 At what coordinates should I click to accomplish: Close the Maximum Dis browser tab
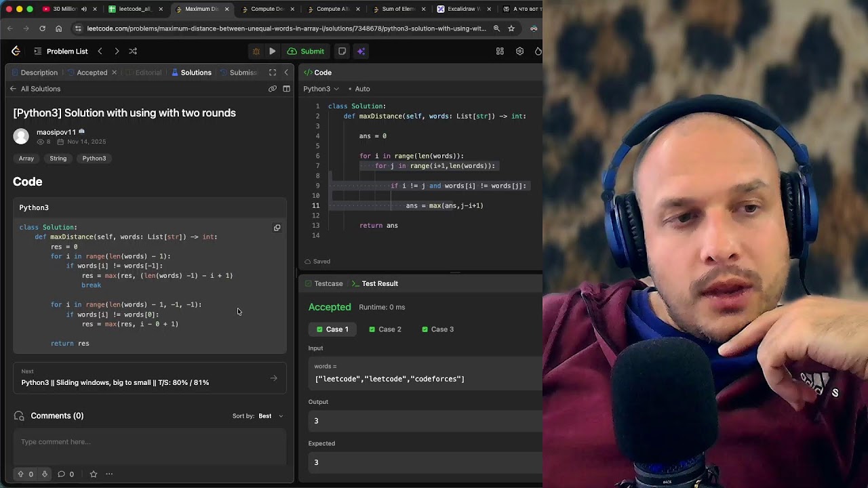tap(226, 9)
